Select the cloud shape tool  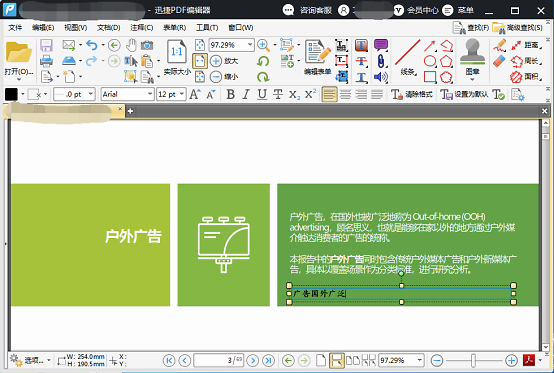tap(446, 77)
